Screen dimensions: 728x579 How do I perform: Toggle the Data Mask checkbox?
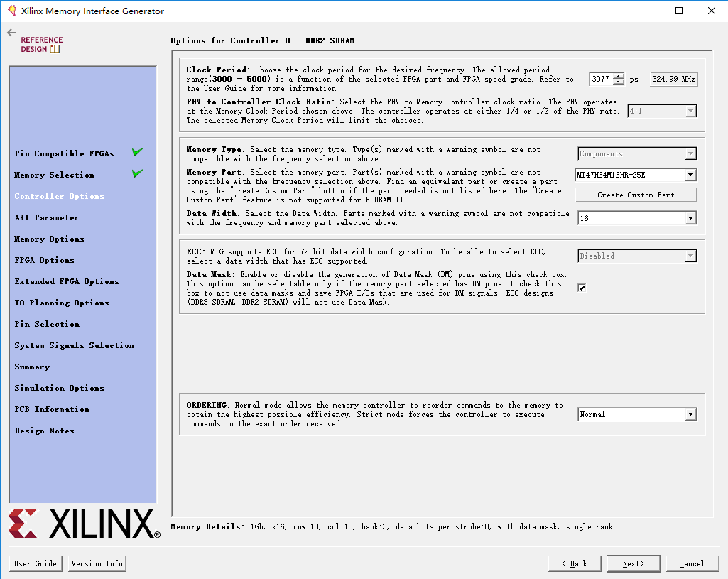pos(582,288)
